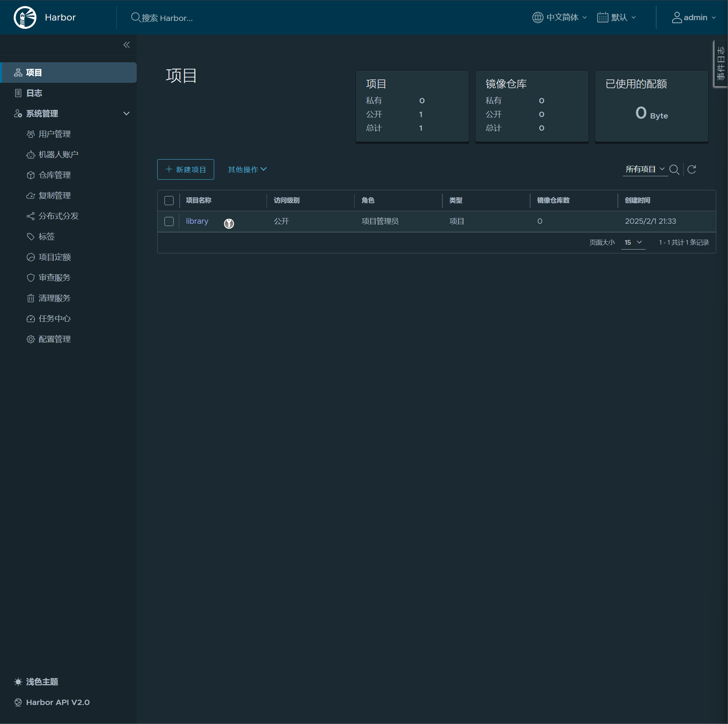Screen dimensions: 728x724
Task: Click the library project admin badge icon
Action: (x=229, y=223)
